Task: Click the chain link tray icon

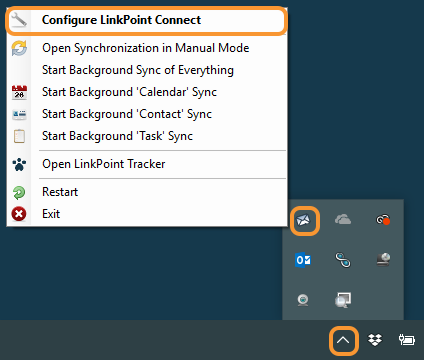Action: pyautogui.click(x=343, y=260)
